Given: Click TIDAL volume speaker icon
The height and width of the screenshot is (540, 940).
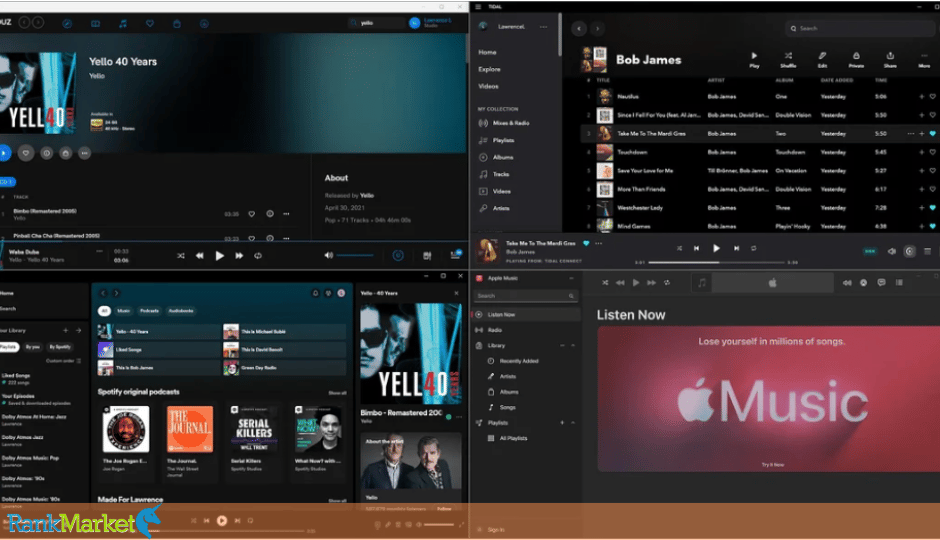Looking at the screenshot, I should coord(891,251).
